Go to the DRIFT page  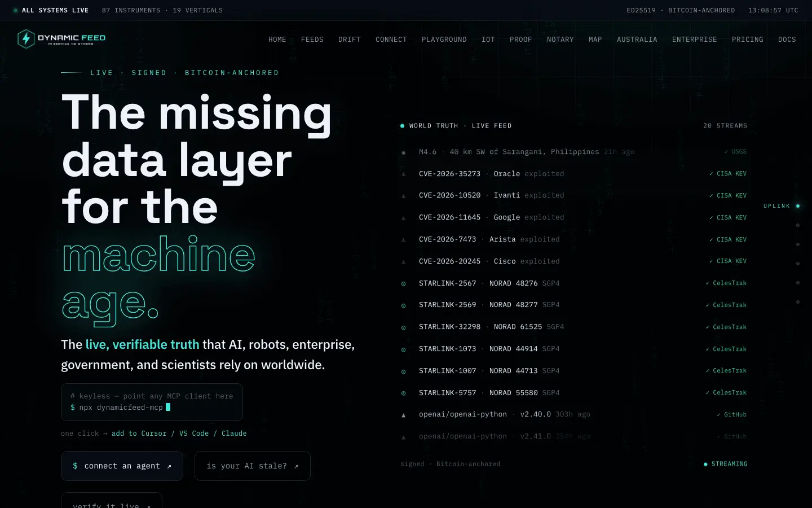350,40
